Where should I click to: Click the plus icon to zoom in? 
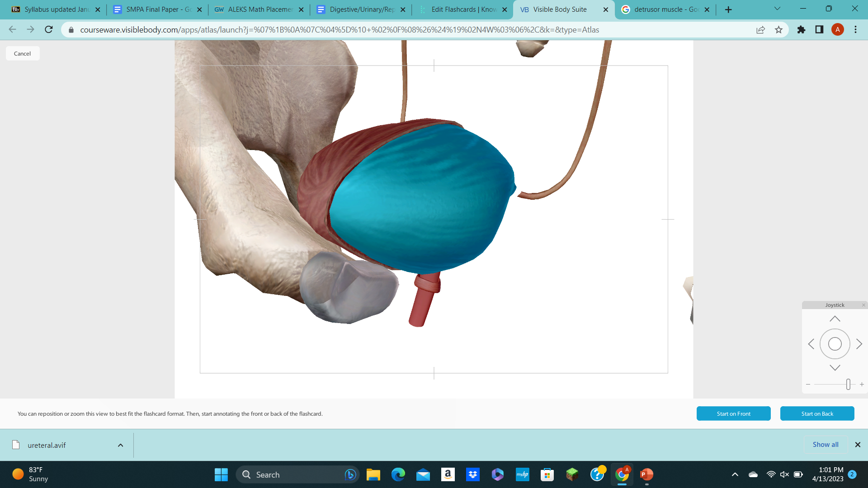861,384
